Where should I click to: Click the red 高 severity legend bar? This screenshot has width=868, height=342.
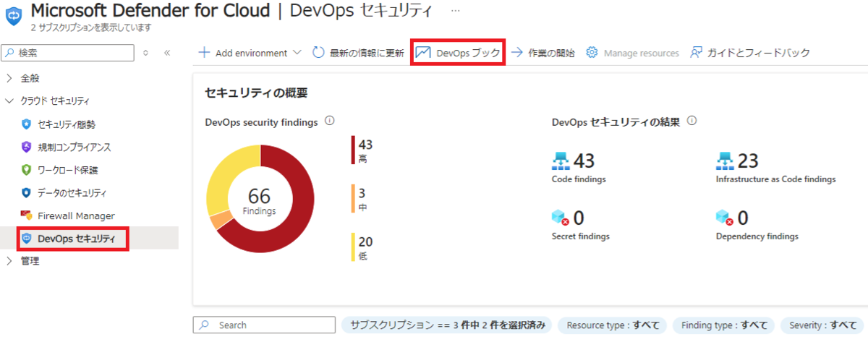(354, 150)
